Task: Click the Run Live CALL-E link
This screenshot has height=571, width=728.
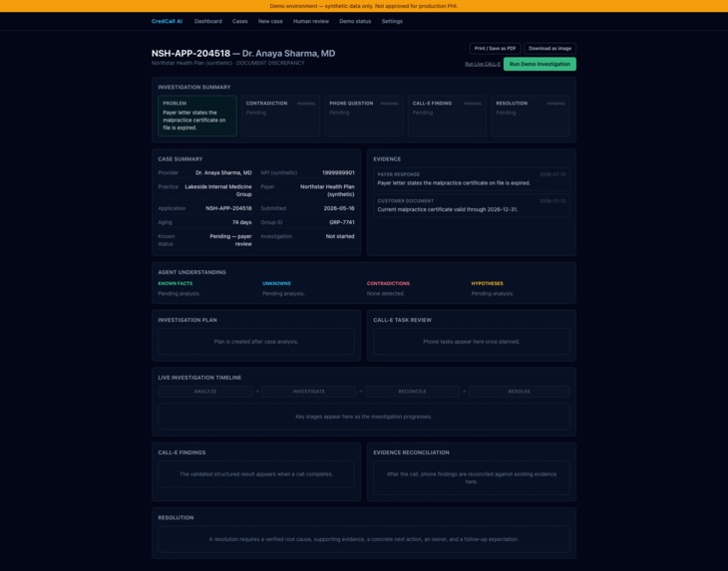Action: [483, 64]
